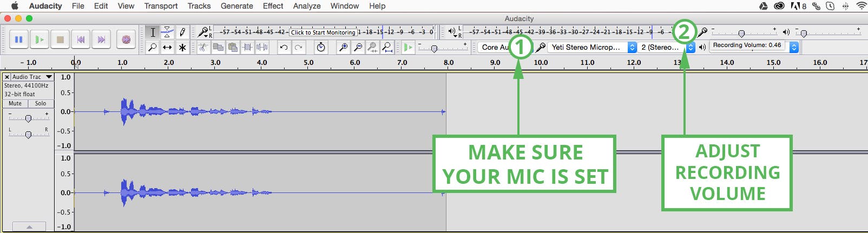The width and height of the screenshot is (868, 233).
Task: Click the Record button
Action: tap(126, 39)
